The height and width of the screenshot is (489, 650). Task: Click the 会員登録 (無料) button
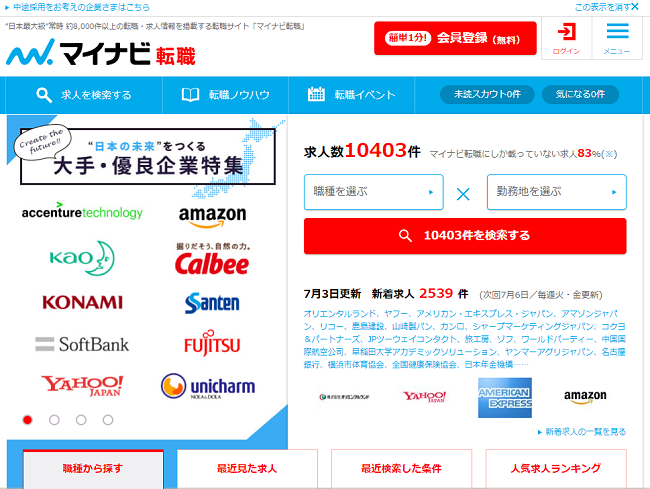[x=455, y=38]
